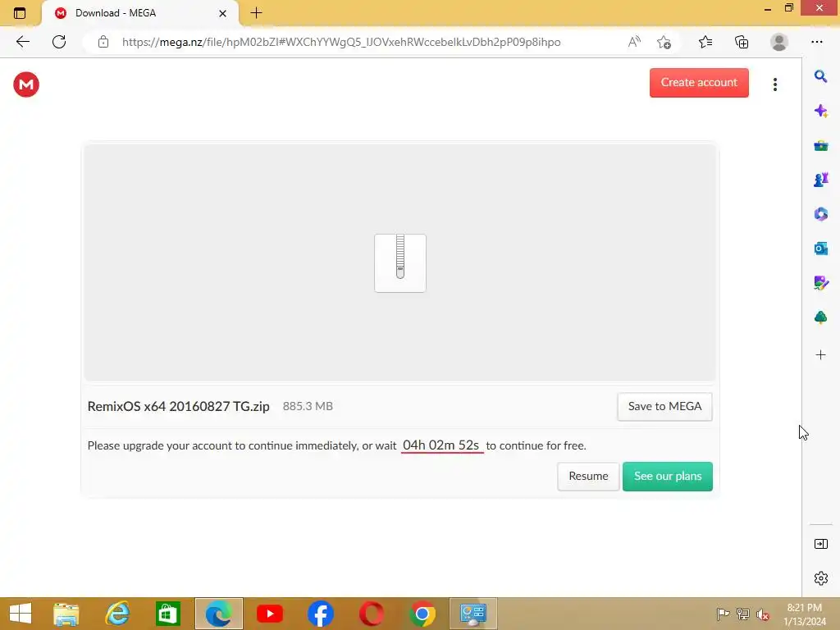Open Action Center flag icon
840x630 pixels.
pyautogui.click(x=723, y=614)
